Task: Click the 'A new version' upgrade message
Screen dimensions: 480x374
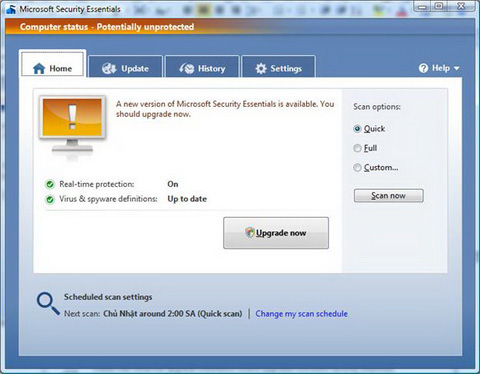Action: point(225,109)
